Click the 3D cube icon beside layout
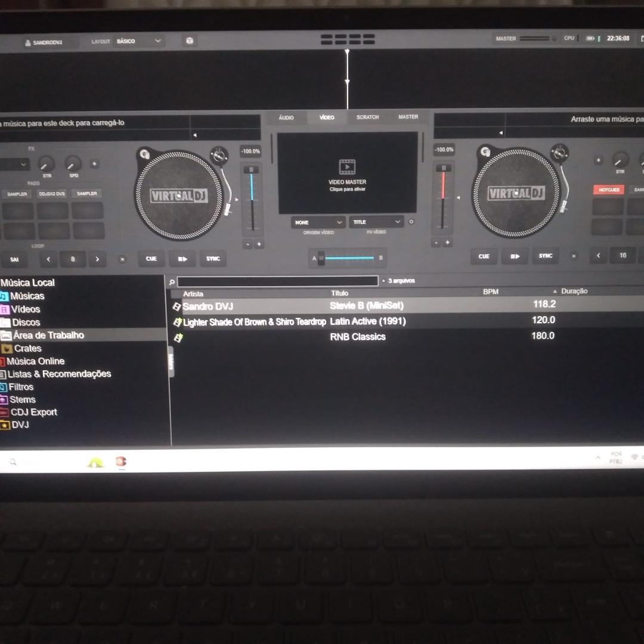Screen dimensions: 644x644 pos(190,41)
